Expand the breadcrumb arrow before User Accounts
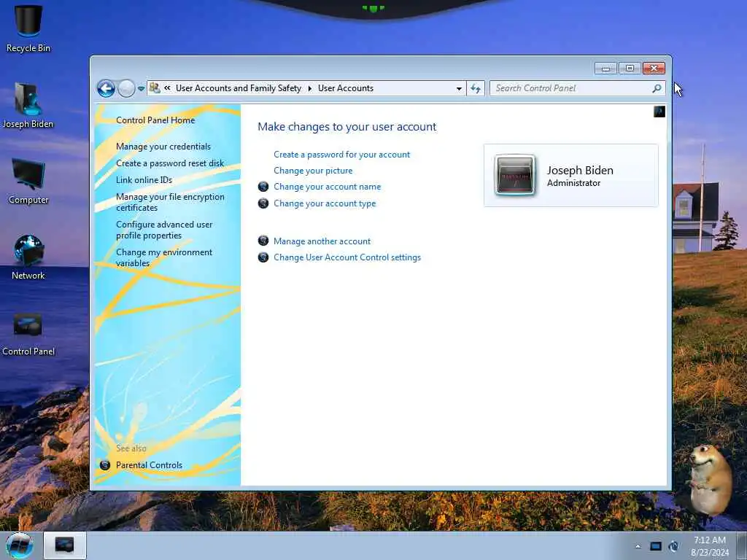This screenshot has width=747, height=560. point(309,88)
